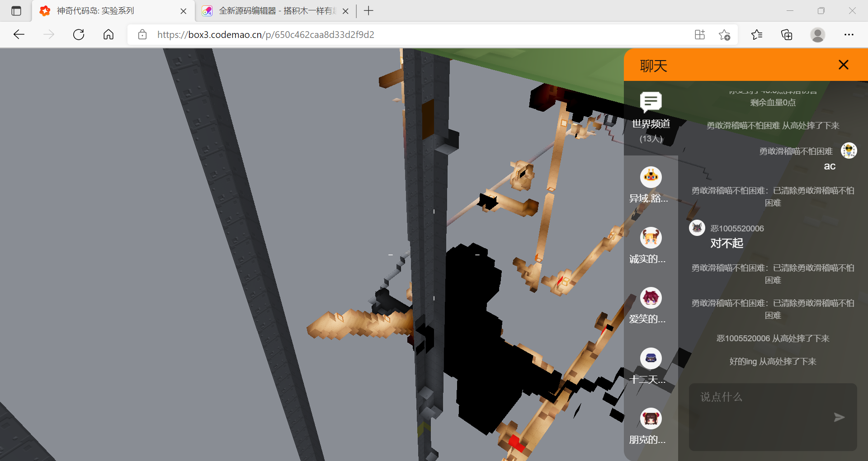Screen dimensions: 868x461
Task: Close the browser window
Action: (x=852, y=11)
